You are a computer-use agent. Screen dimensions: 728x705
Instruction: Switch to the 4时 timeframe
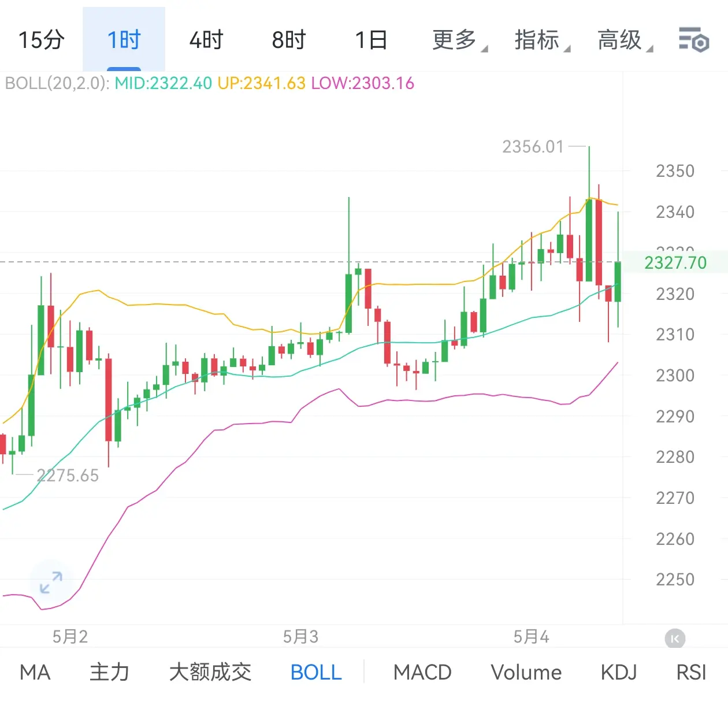click(206, 40)
